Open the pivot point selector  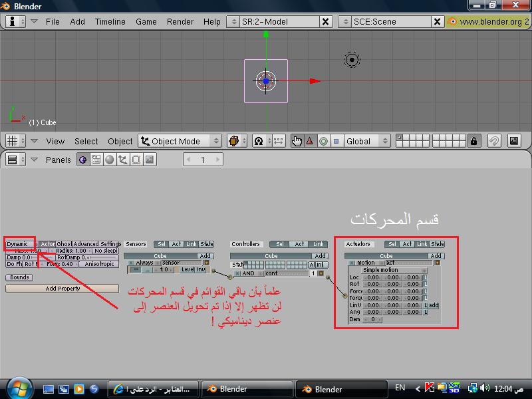tap(261, 141)
